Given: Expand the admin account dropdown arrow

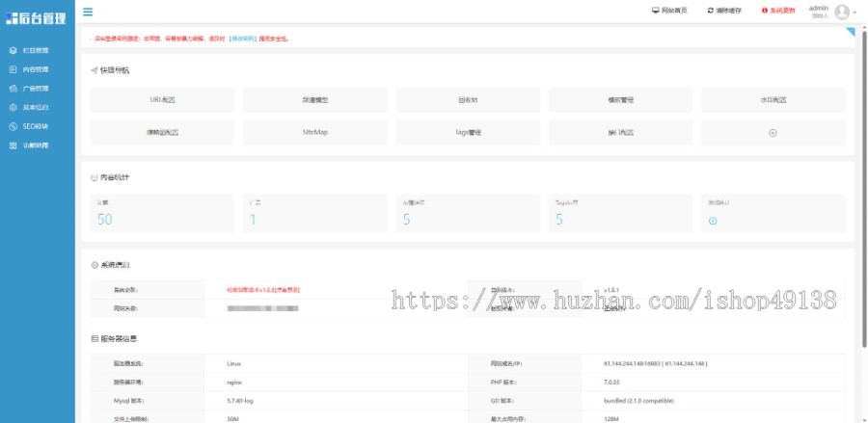Looking at the screenshot, I should 854,12.
